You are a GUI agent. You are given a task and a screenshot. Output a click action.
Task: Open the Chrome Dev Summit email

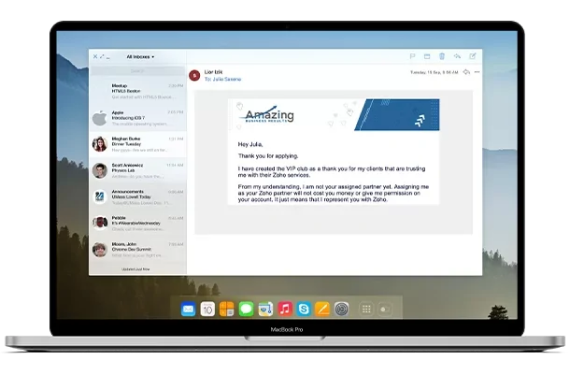click(138, 250)
